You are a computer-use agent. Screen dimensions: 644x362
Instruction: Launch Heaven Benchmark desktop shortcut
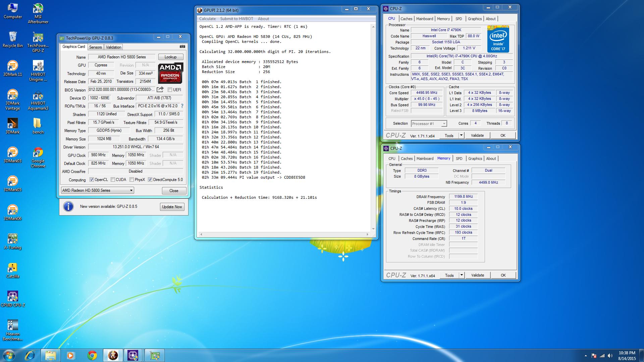(13, 330)
